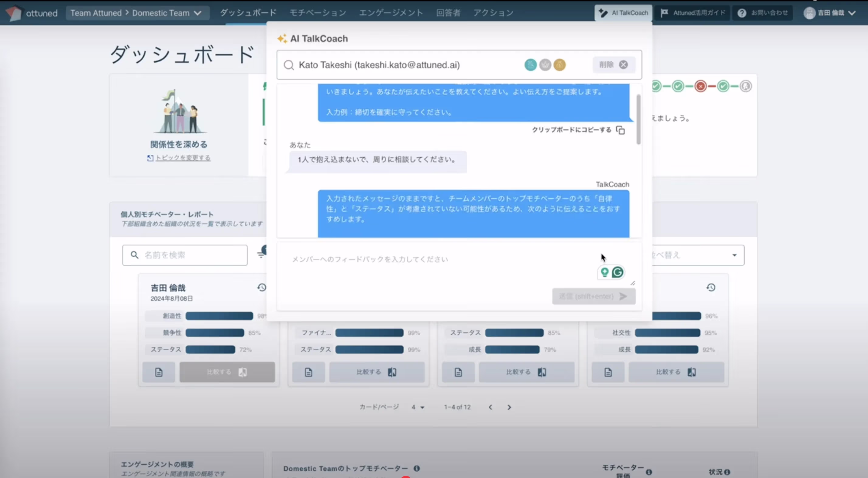868x478 pixels.
Task: Click 比較する on the 吉田 倫哉 card
Action: click(x=227, y=372)
